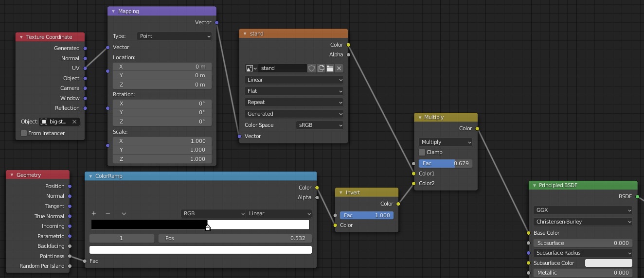
Task: Click the UV output socket on Texture Coordinate
Action: [85, 68]
